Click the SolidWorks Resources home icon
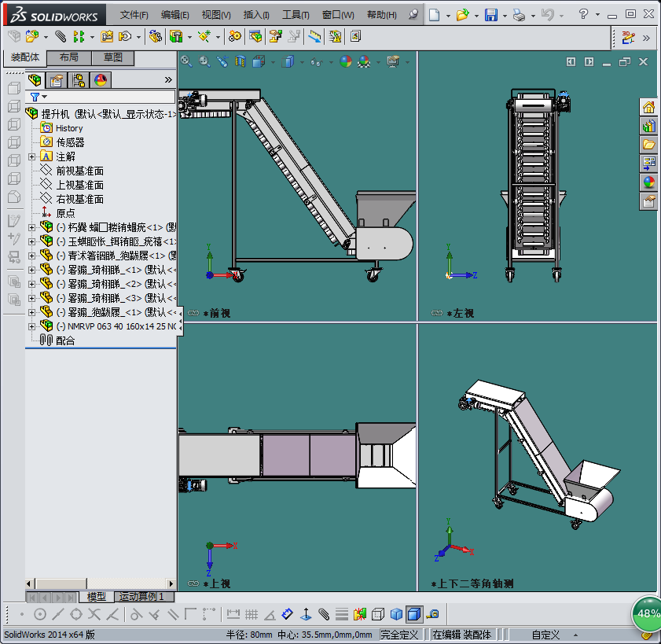The height and width of the screenshot is (644, 661). click(x=648, y=107)
